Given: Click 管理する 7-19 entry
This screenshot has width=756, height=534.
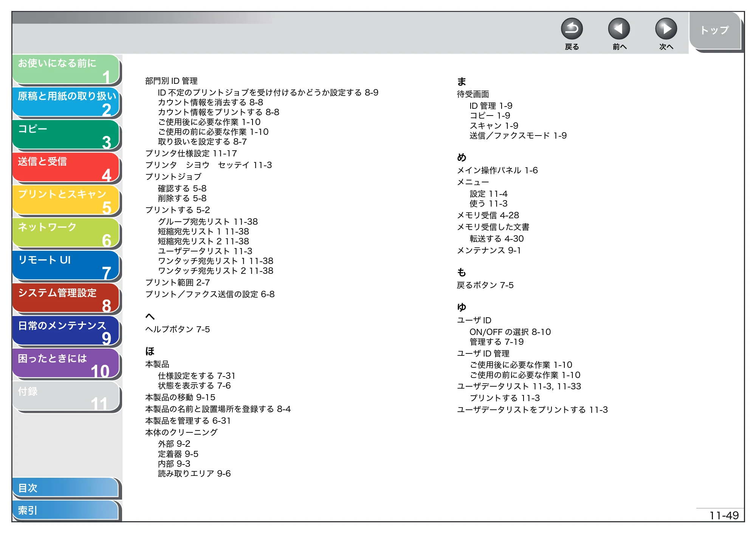Looking at the screenshot, I should 497,342.
